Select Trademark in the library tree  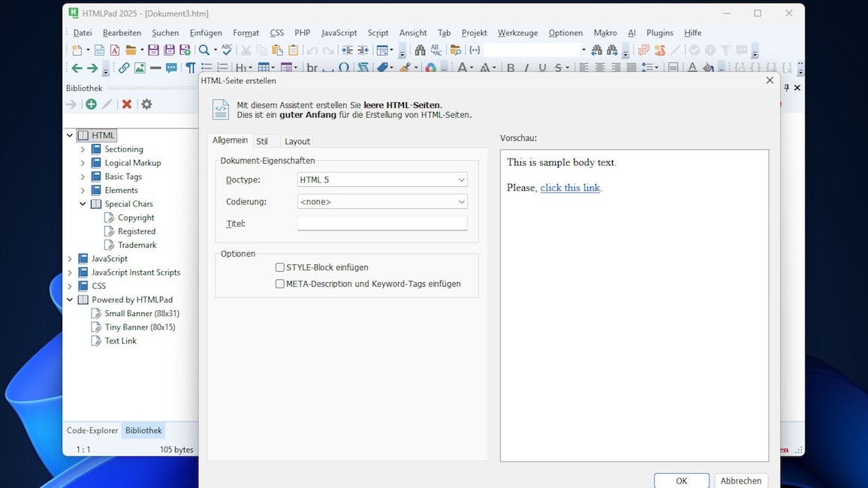137,245
